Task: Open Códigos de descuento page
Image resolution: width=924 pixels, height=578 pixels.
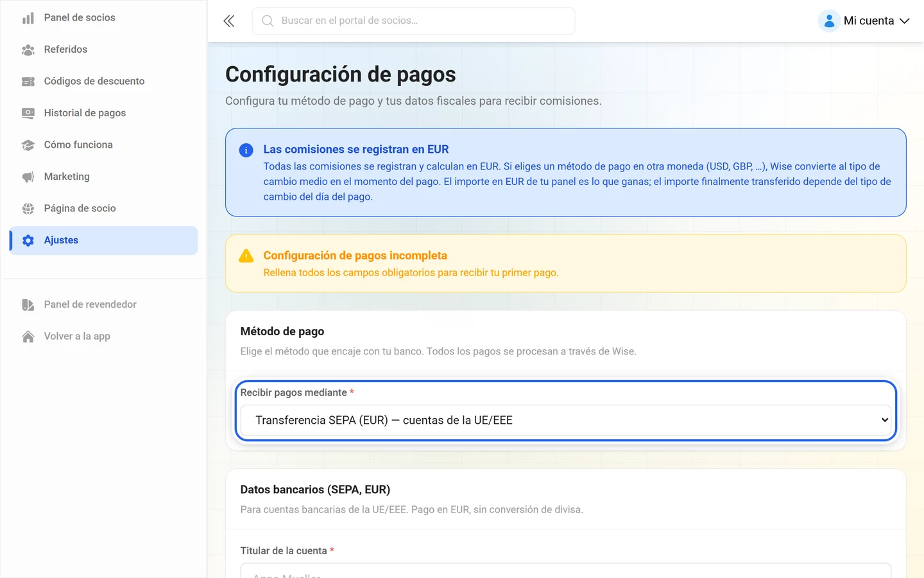Action: tap(103, 82)
